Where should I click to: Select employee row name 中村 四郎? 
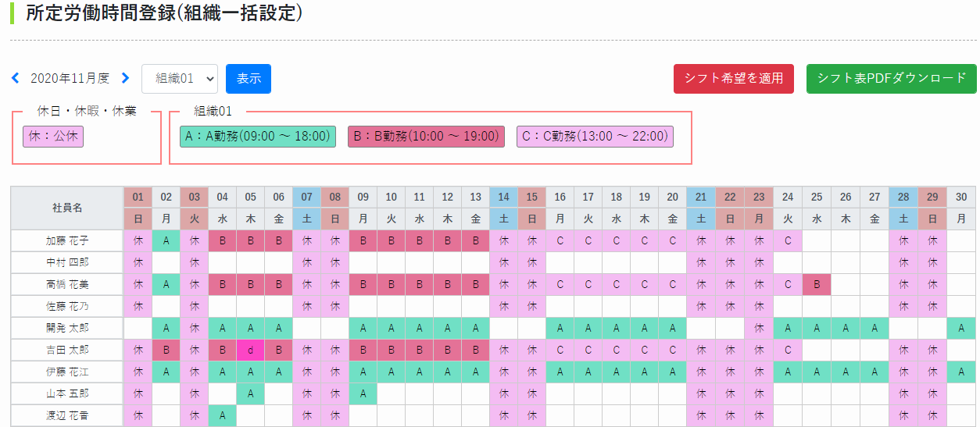[x=67, y=263]
